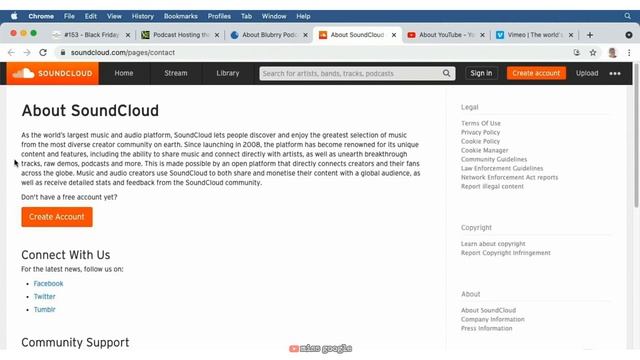Open the Twitter link
The height and width of the screenshot is (360, 640).
[44, 297]
